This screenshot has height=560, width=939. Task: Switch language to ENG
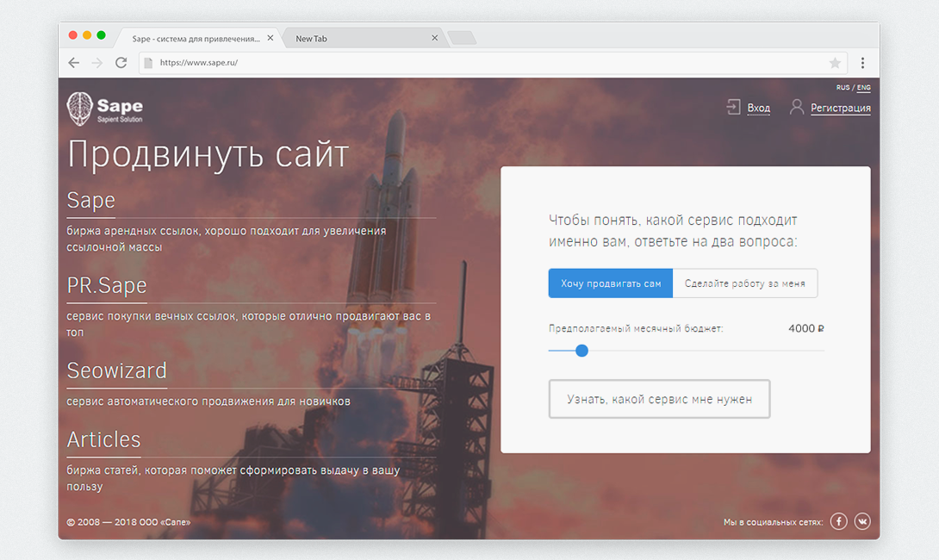click(x=863, y=87)
